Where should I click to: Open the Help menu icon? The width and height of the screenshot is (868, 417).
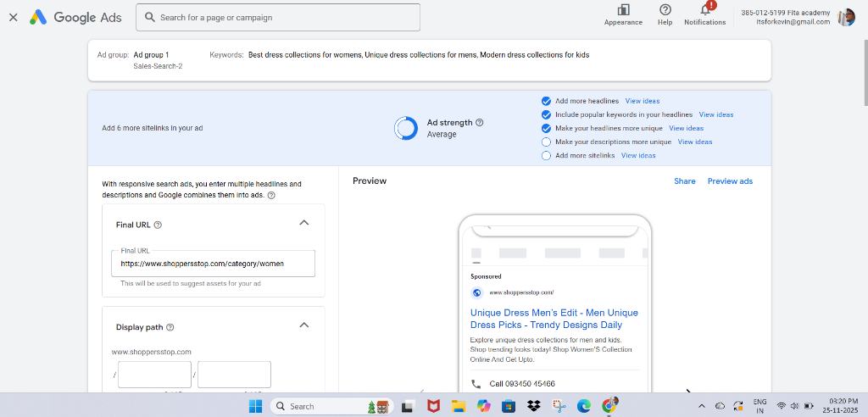point(665,10)
